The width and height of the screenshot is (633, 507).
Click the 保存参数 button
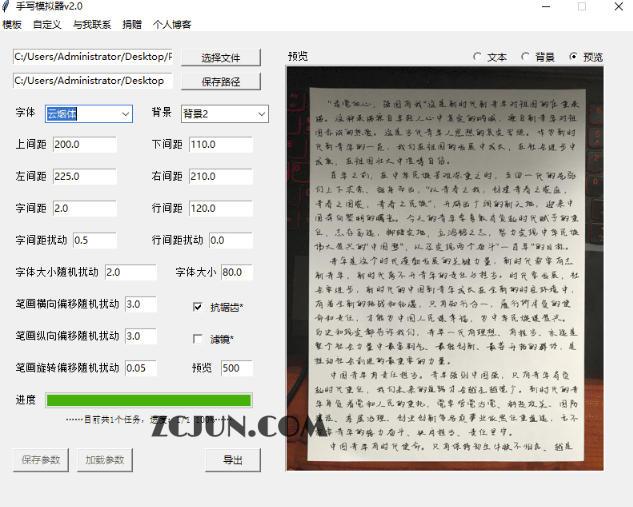[41, 460]
